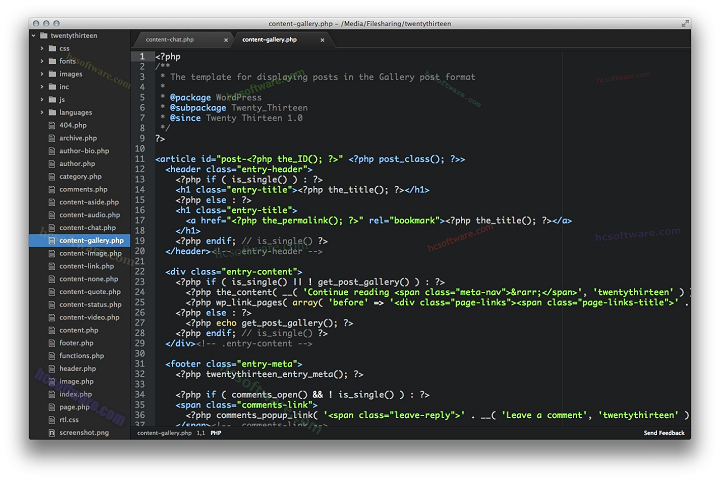Click line number 11 in the gutter

[x=140, y=159]
